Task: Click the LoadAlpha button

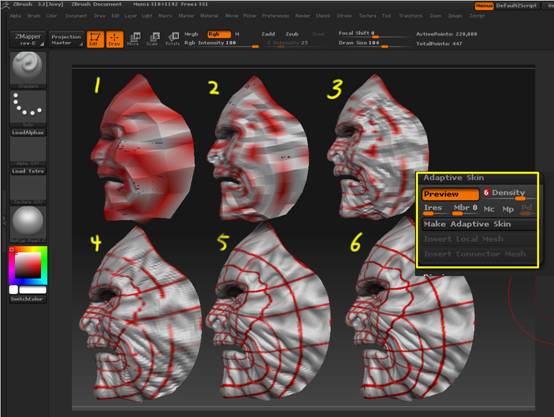Action: click(x=28, y=132)
